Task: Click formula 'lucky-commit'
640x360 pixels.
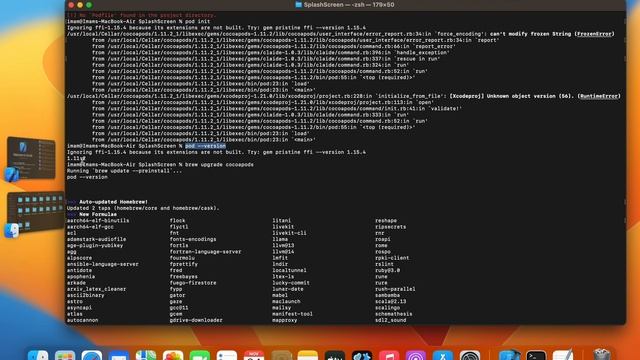Action: pos(291,282)
